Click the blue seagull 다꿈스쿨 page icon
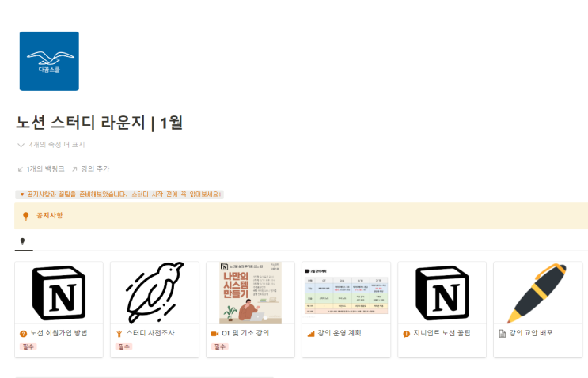The height and width of the screenshot is (378, 588). coord(49,61)
